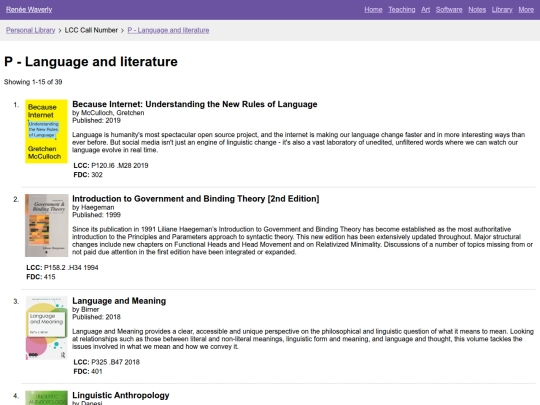Click the 'Showing 1-15 of 39' count text
The height and width of the screenshot is (405, 540).
(33, 82)
